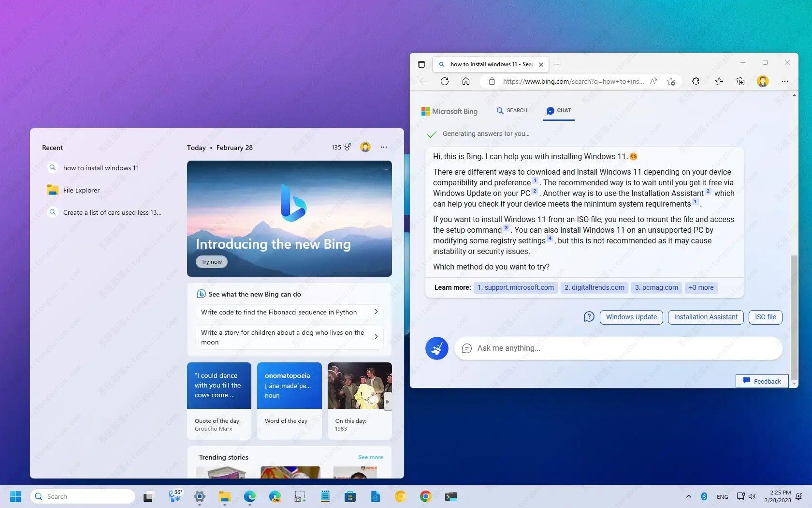Expand the +3 more sources
This screenshot has width=812, height=508.
[701, 287]
